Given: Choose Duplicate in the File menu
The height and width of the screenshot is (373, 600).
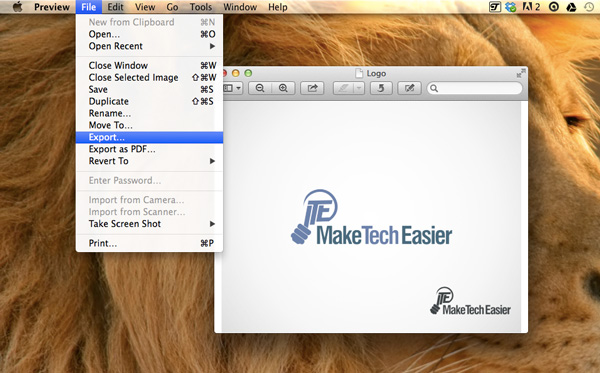Looking at the screenshot, I should tap(149, 101).
